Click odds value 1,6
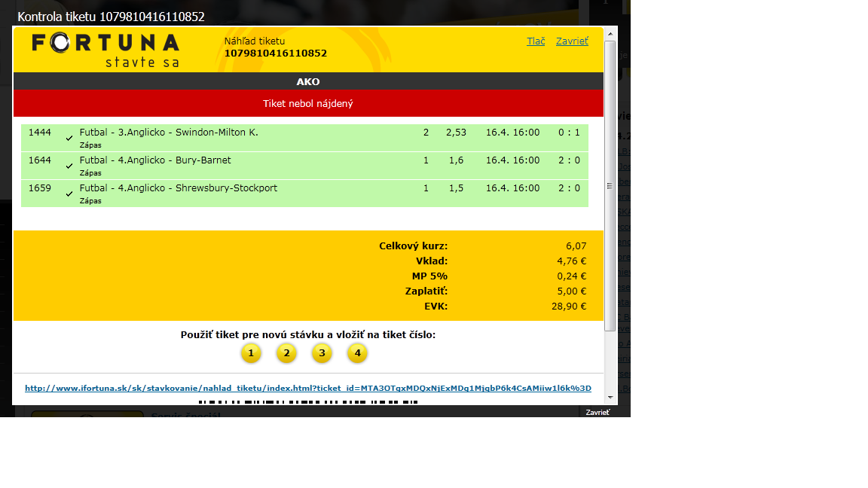The height and width of the screenshot is (488, 868). (456, 160)
